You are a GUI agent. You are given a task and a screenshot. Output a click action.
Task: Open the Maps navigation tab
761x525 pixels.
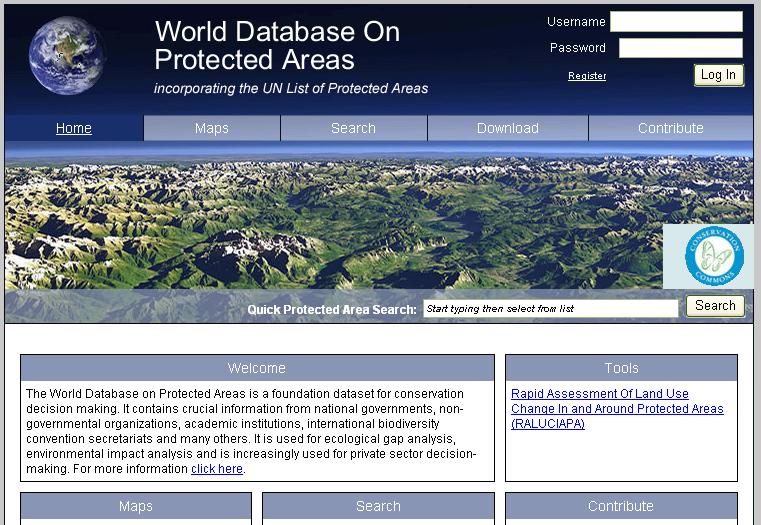[212, 128]
